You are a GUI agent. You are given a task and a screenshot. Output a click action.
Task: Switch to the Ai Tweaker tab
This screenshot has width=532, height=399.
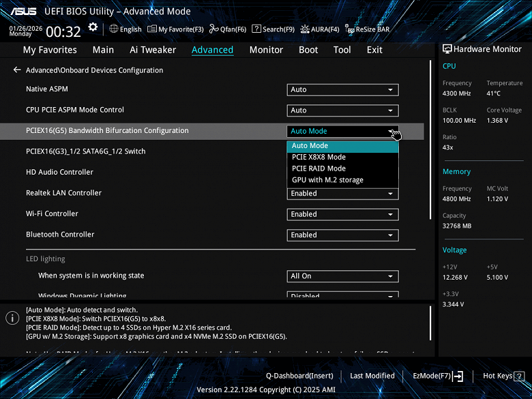coord(153,50)
